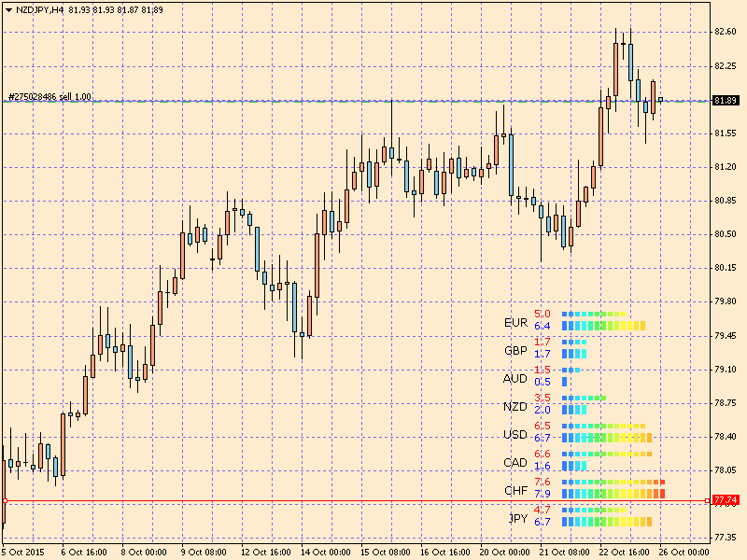Select the GBP currency label
The width and height of the screenshot is (747, 560).
(x=516, y=351)
